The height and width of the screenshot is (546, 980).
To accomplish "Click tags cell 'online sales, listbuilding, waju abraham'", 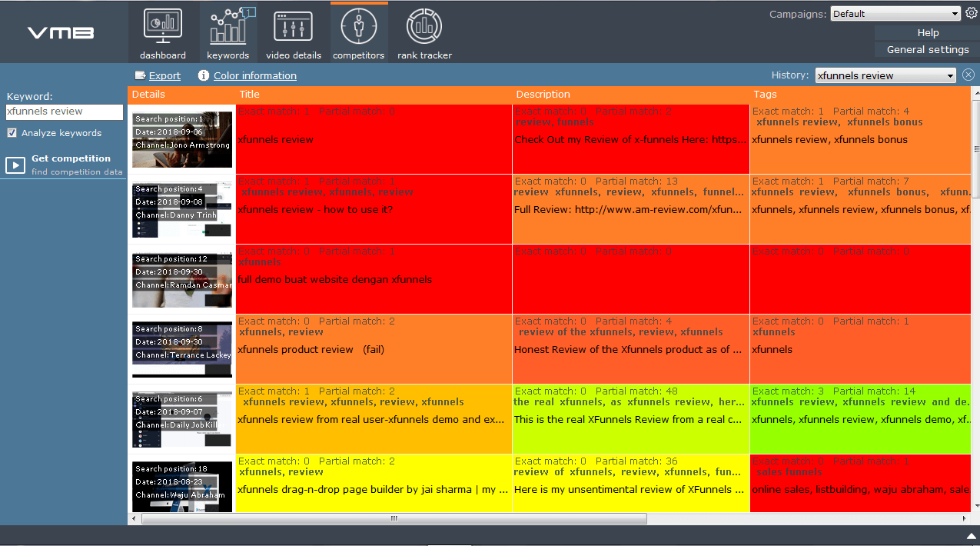I will click(860, 483).
